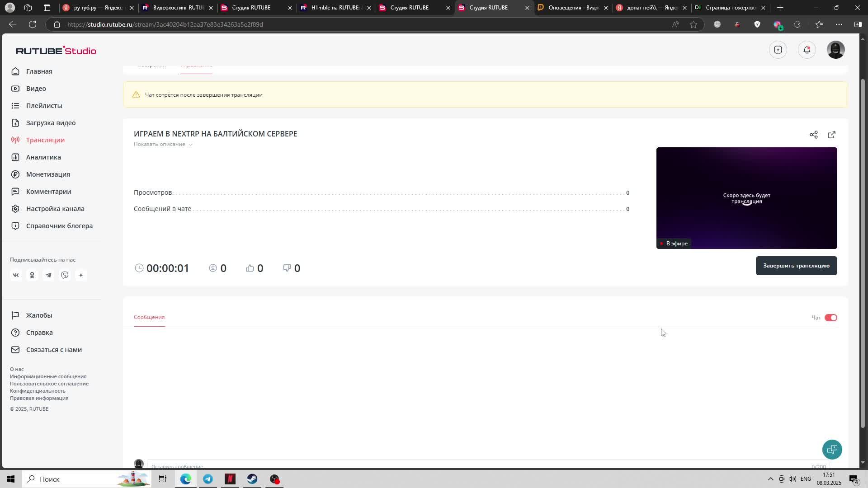This screenshot has height=488, width=868.
Task: Toggle the Чат switch off
Action: (831, 318)
